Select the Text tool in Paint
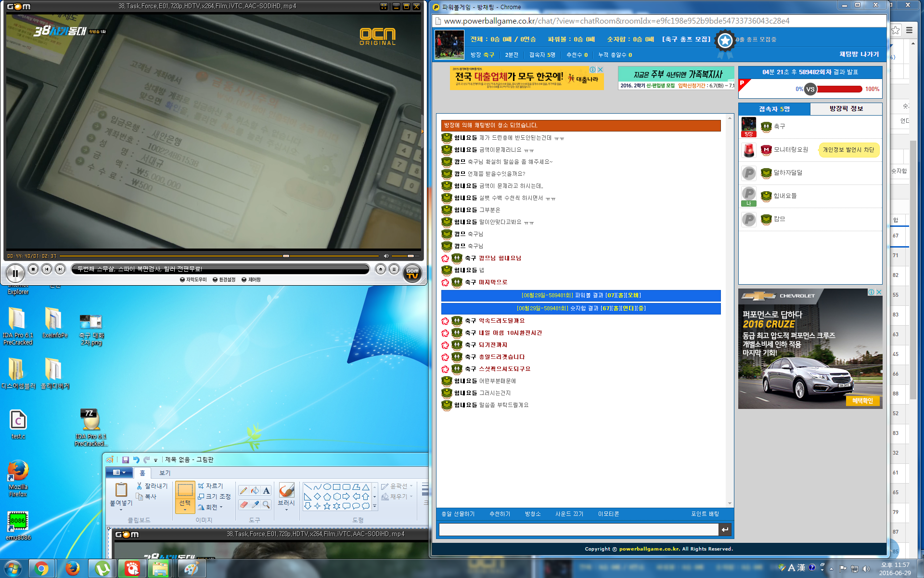 (x=266, y=490)
